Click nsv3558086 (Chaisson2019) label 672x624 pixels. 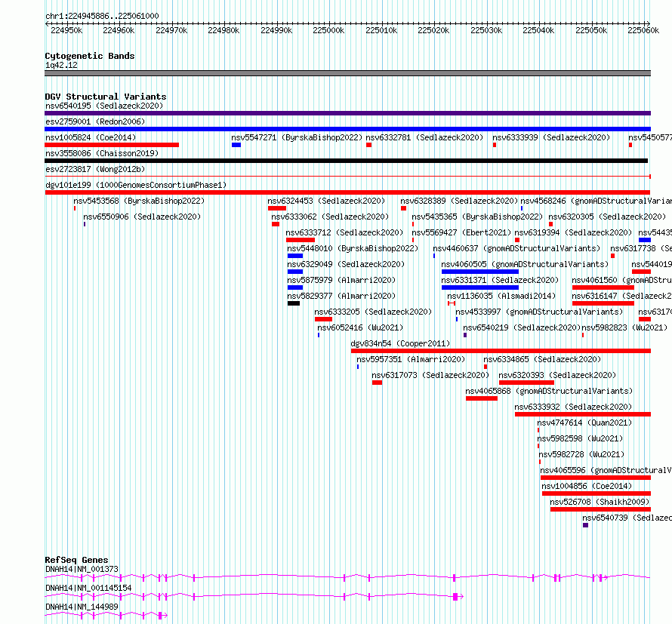pos(102,153)
